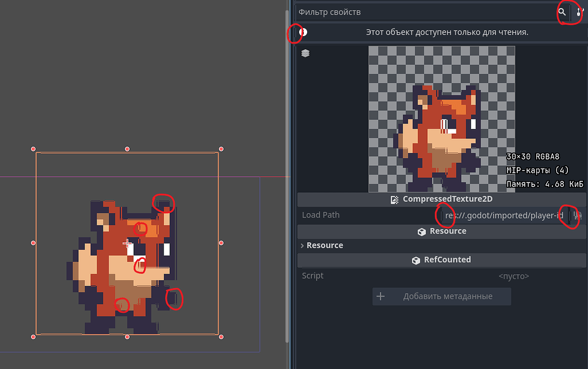Click the plus icon on Добавить метаданные

coord(381,296)
